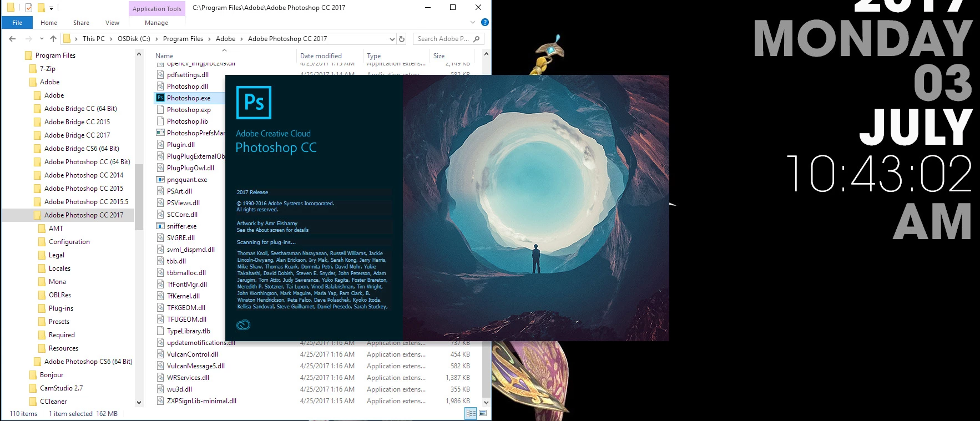Select Photoshop.dll file
Image resolution: width=980 pixels, height=421 pixels.
coord(188,87)
